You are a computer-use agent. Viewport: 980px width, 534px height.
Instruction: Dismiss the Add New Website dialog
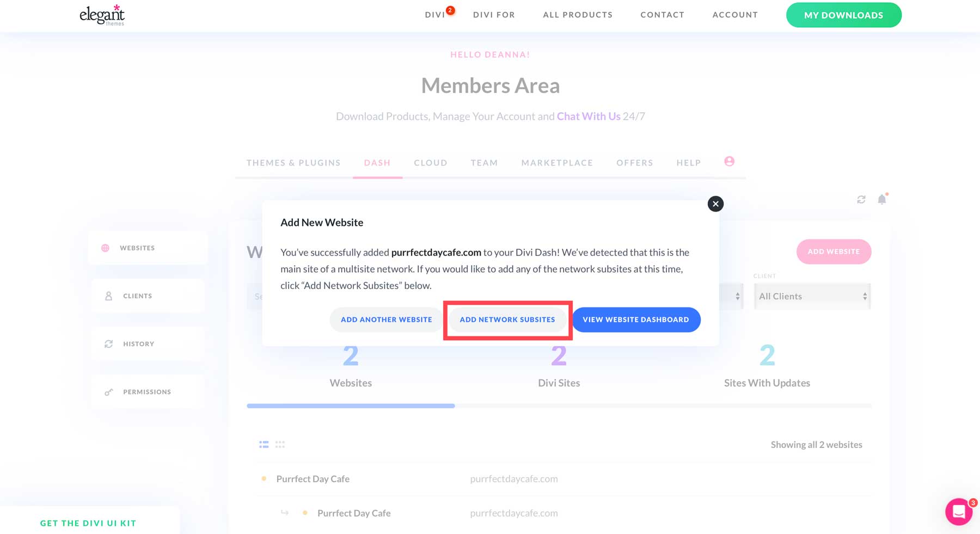(x=715, y=204)
